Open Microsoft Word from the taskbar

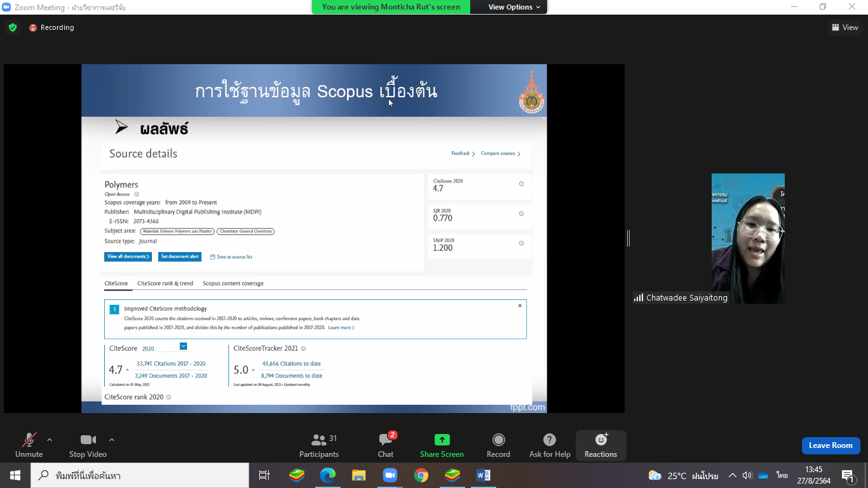click(x=483, y=475)
